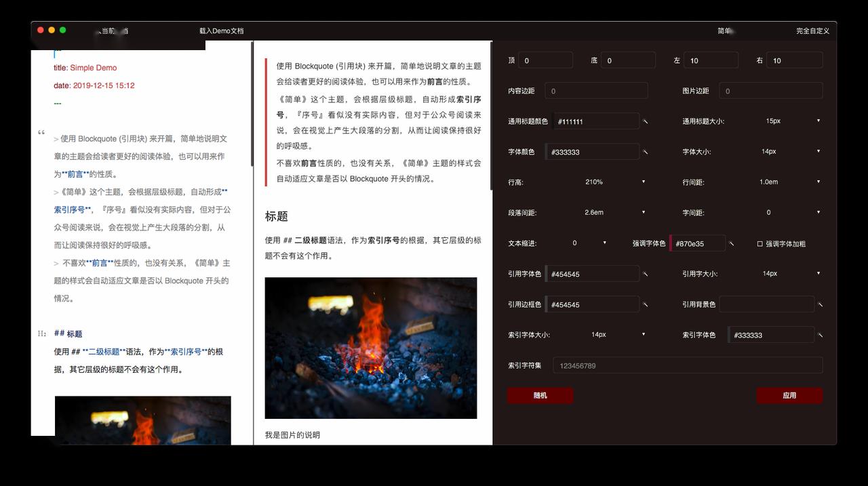This screenshot has height=486, width=868.
Task: Select 完全自定义 in the top bar
Action: [x=812, y=31]
